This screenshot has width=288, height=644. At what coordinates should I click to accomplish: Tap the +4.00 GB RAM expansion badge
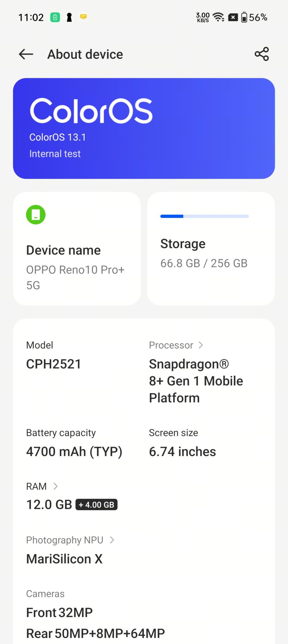(x=97, y=505)
